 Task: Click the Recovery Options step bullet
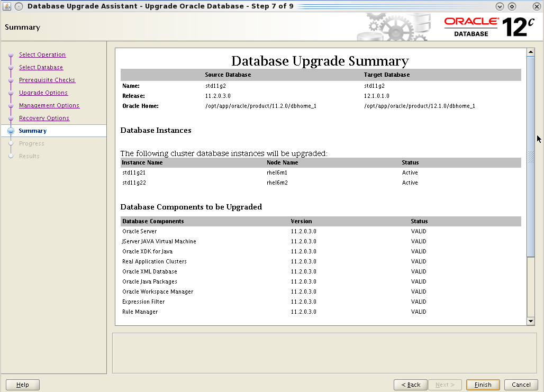[11, 118]
